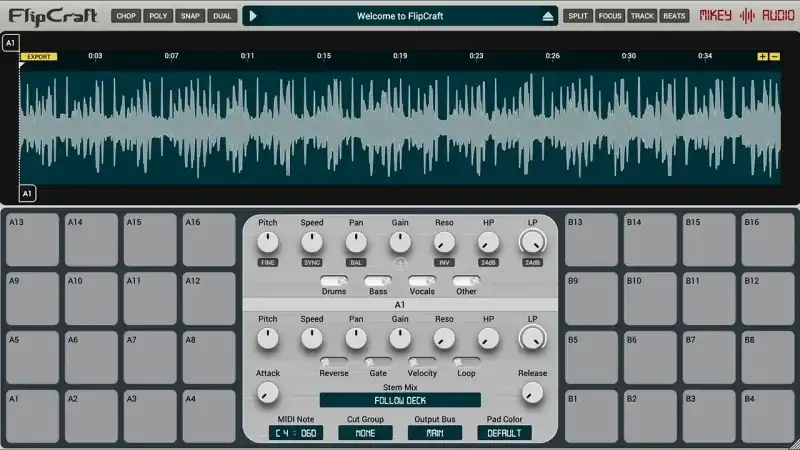The height and width of the screenshot is (450, 800).
Task: Toggle the HP 24dB slope
Action: tap(488, 262)
